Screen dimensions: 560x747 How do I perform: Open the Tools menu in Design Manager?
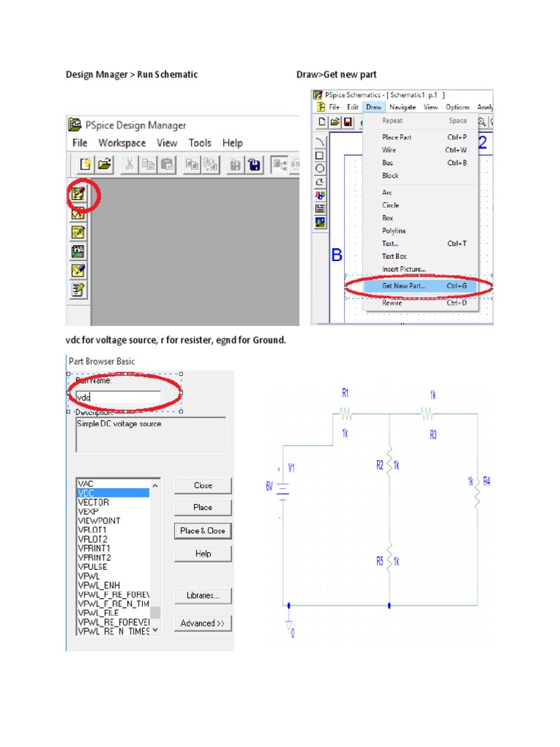coord(200,143)
